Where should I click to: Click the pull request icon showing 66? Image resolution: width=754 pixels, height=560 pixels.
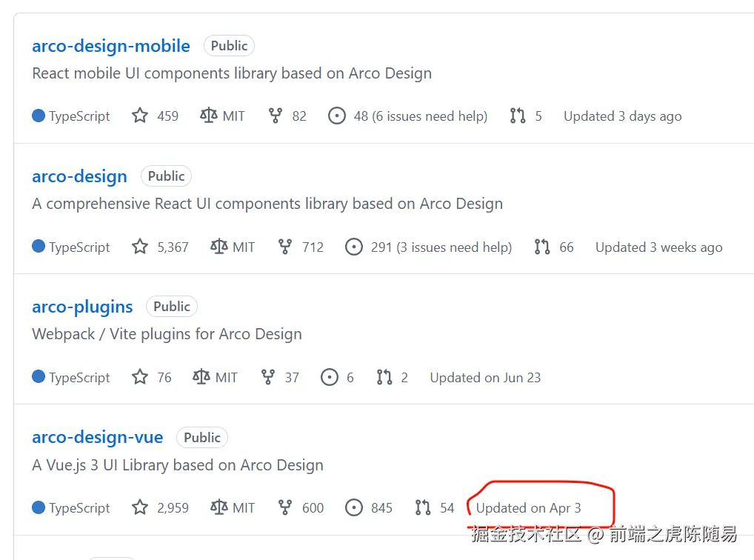[x=542, y=247]
